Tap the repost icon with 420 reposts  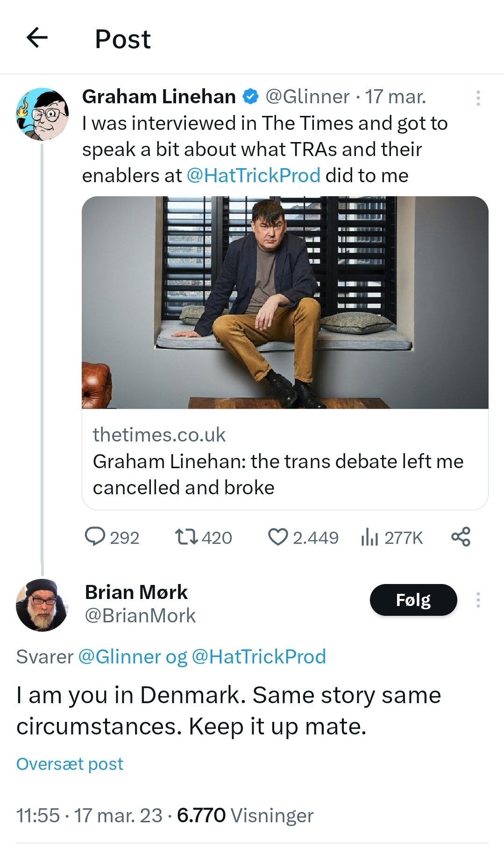point(186,537)
